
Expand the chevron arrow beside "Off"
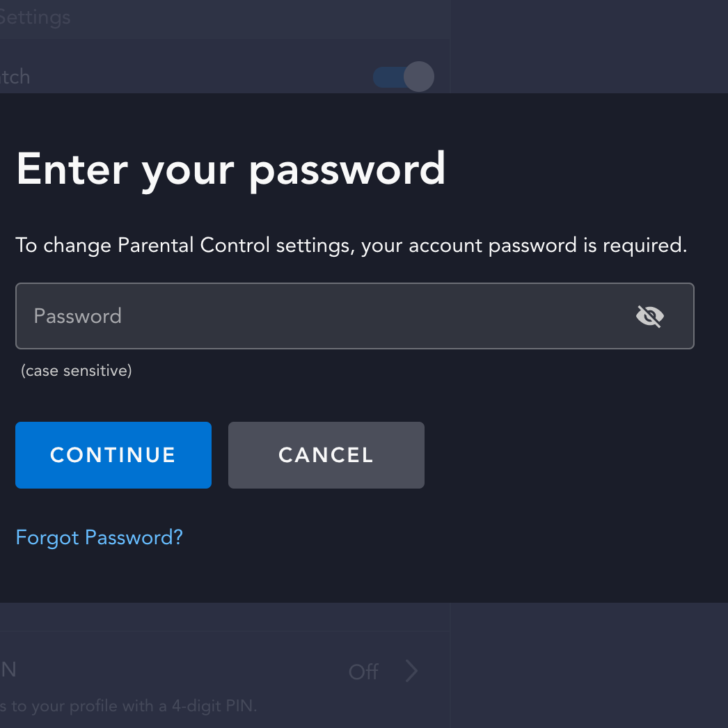pos(411,671)
